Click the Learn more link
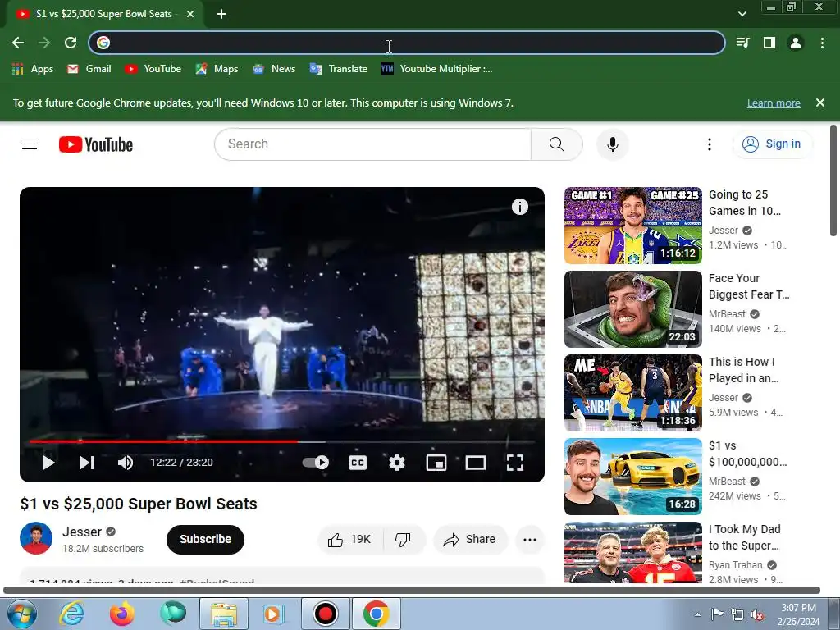Viewport: 840px width, 630px height. pyautogui.click(x=774, y=103)
